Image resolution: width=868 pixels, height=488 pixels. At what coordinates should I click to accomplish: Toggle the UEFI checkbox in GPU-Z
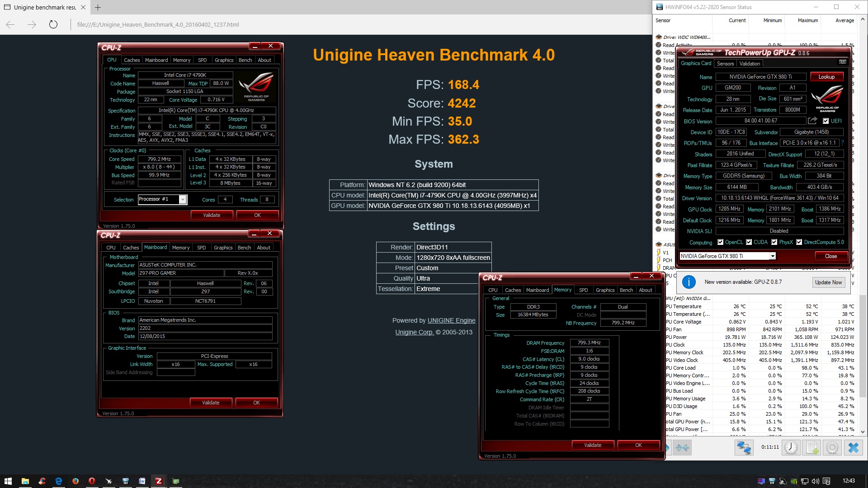pos(826,121)
